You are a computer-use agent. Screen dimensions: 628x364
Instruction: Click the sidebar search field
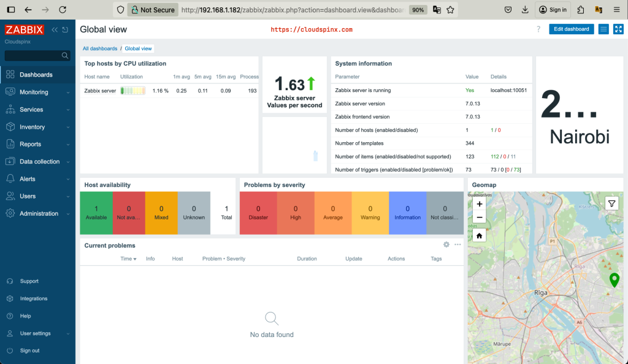(x=34, y=55)
